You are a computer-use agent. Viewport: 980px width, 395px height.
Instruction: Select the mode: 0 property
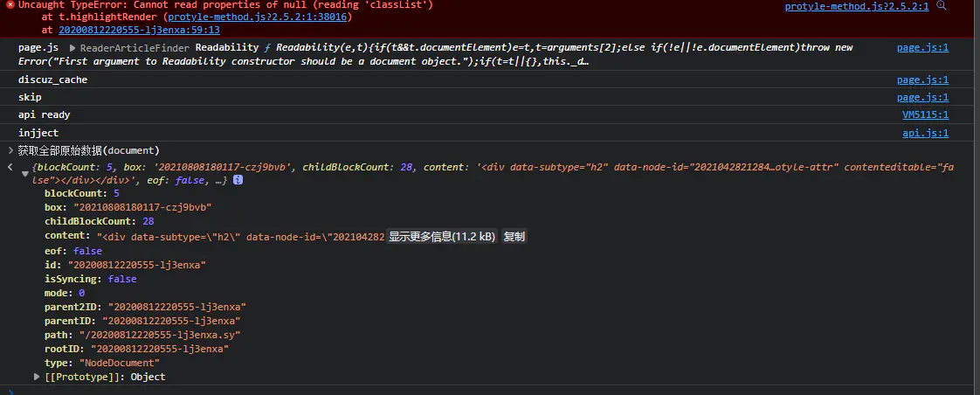(65, 293)
